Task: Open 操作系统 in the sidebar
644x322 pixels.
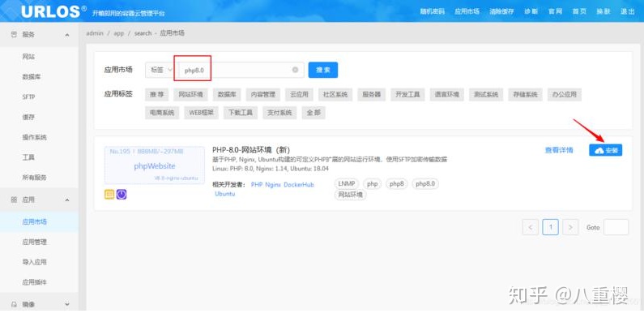Action: (35, 137)
